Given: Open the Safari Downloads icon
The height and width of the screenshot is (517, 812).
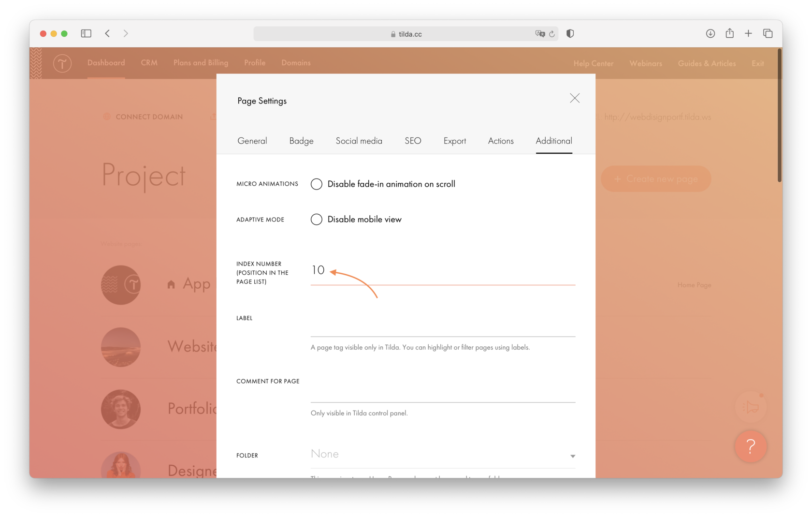Looking at the screenshot, I should (x=710, y=33).
